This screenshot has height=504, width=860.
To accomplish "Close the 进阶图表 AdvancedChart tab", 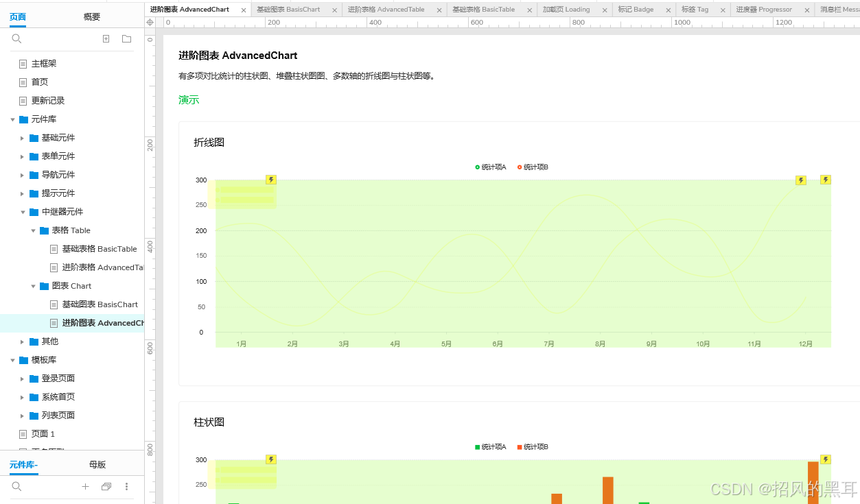I will coord(244,10).
